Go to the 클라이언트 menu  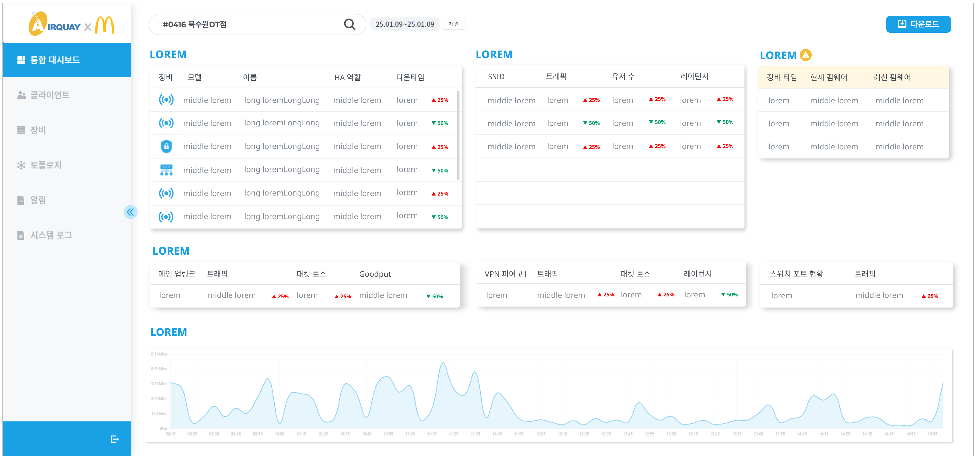point(50,95)
